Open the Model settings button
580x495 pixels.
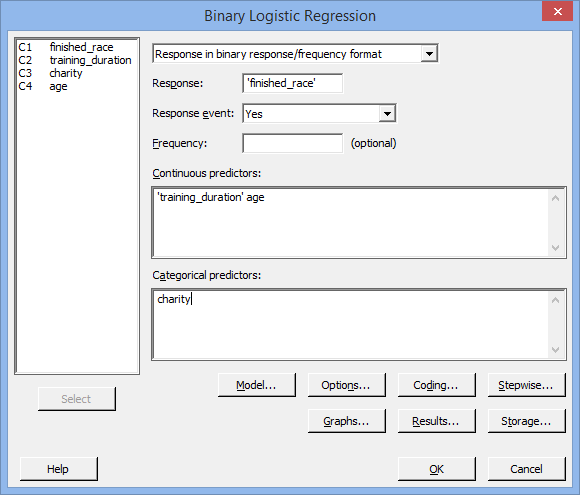click(257, 385)
